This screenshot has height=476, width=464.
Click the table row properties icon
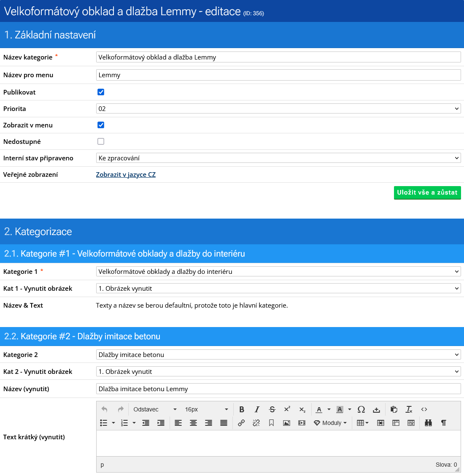(396, 423)
